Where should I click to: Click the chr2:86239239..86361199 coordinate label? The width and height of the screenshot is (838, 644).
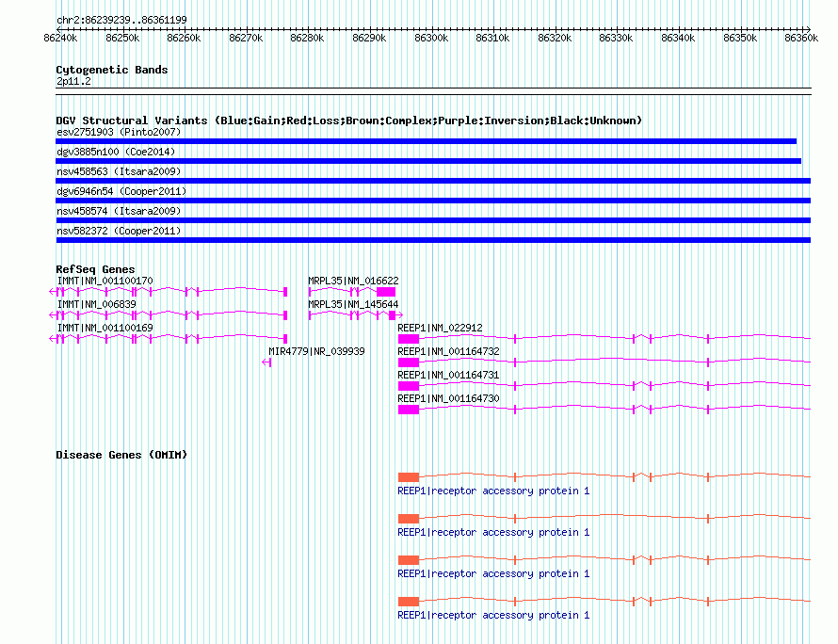pos(121,20)
